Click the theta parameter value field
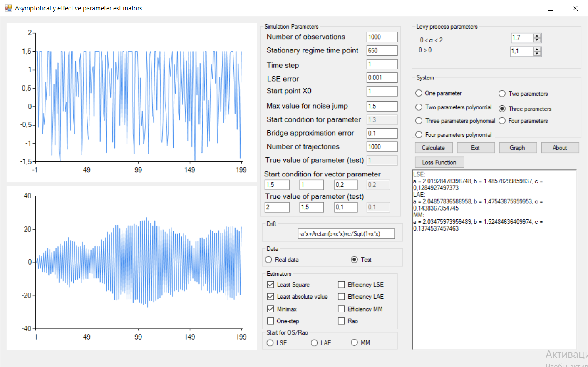This screenshot has height=367, width=588. coord(522,51)
